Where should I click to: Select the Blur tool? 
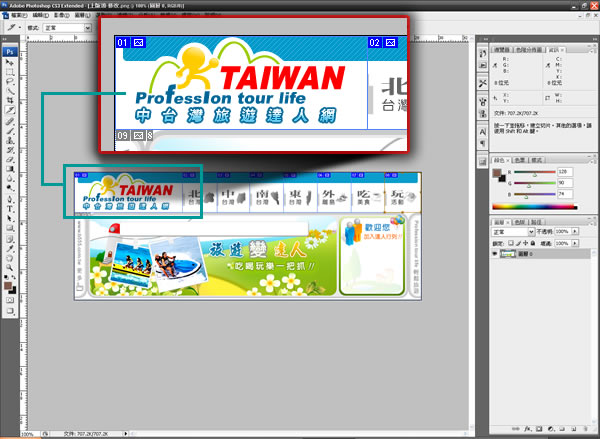coord(10,179)
